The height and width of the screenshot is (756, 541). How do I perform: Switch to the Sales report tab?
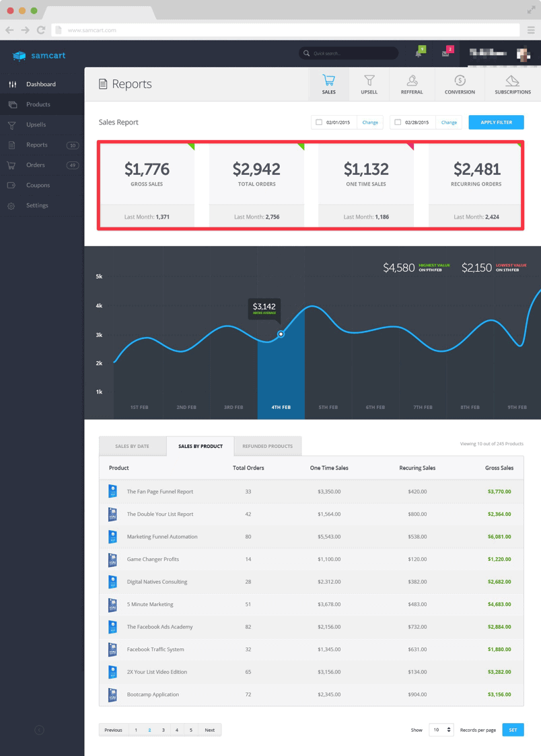coord(329,84)
